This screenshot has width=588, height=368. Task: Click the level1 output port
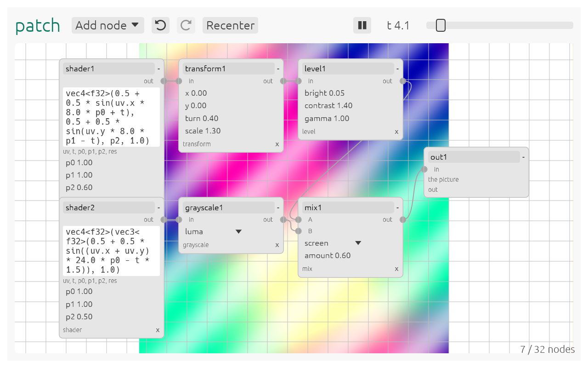click(402, 81)
